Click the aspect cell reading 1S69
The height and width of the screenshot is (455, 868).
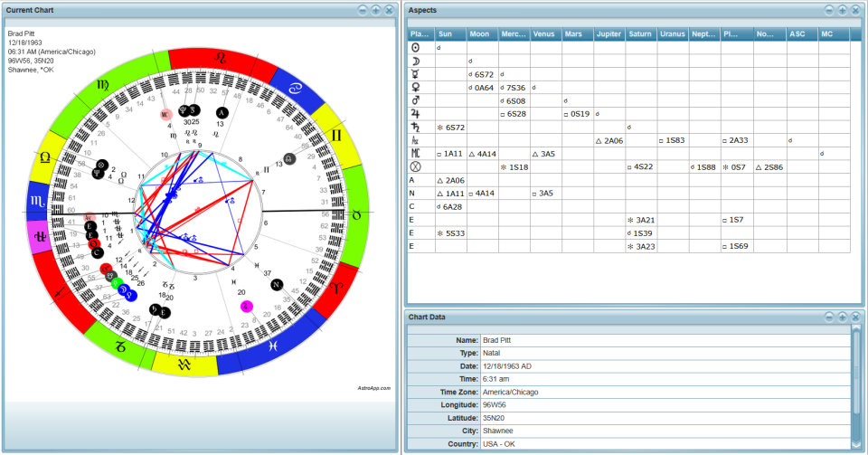click(x=737, y=246)
